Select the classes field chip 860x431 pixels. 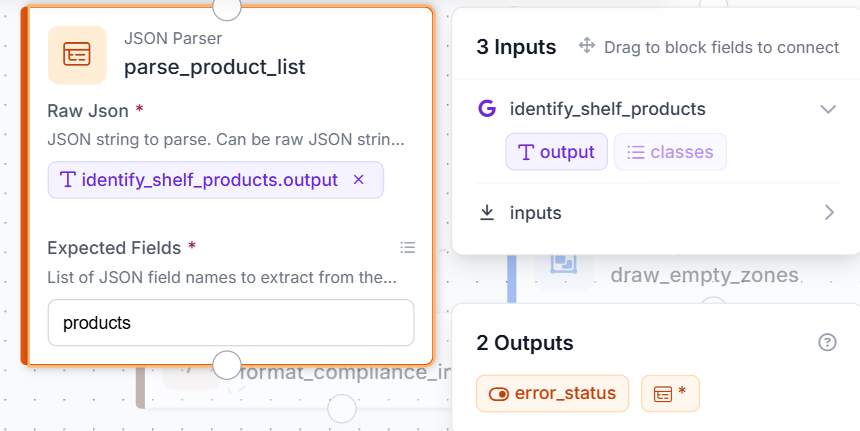(x=670, y=152)
